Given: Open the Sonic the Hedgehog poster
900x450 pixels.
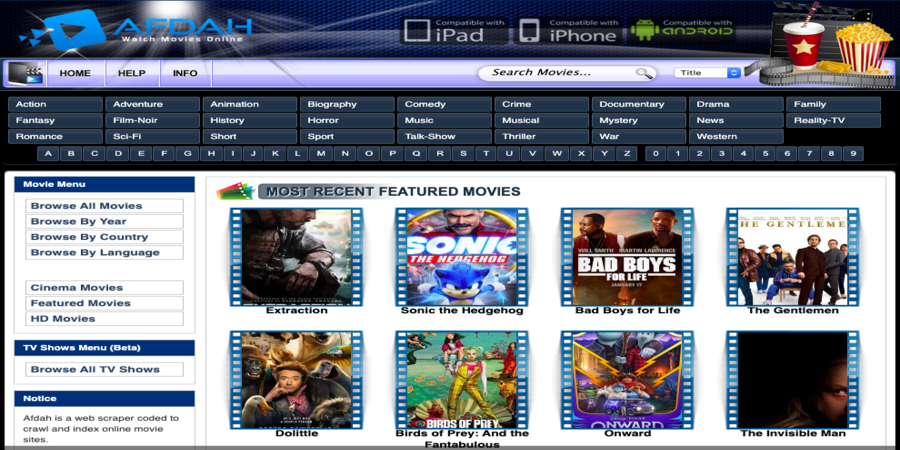Looking at the screenshot, I should (x=461, y=257).
